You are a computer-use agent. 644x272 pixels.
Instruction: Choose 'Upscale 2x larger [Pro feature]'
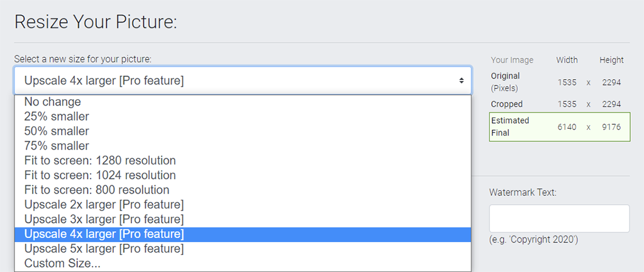tap(242, 204)
